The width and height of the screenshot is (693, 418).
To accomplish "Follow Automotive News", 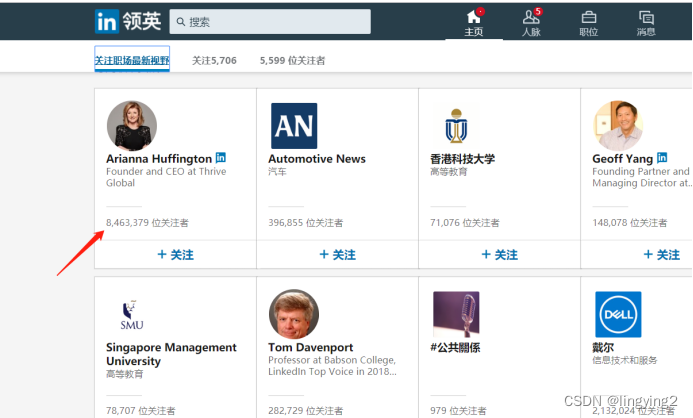I will [x=338, y=255].
